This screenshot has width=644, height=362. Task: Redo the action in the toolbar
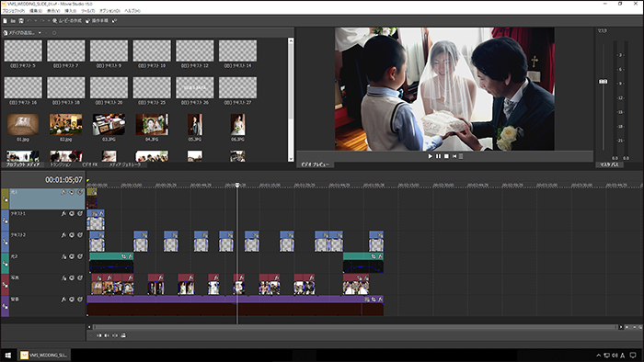42,20
